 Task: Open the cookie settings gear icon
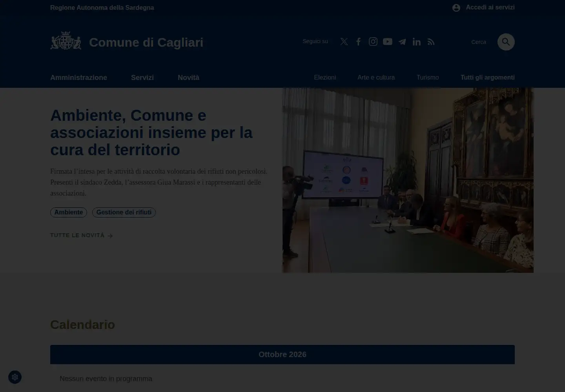tap(15, 377)
